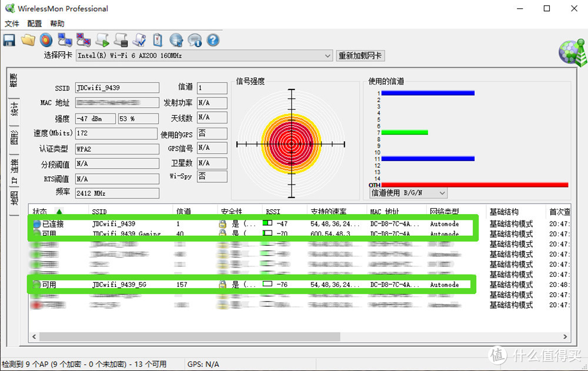Start logging with the green play scroll icon
The width and height of the screenshot is (588, 371).
click(x=102, y=39)
